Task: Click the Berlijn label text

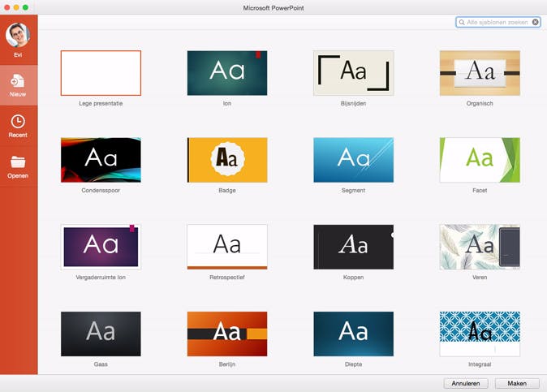Action: [x=227, y=364]
